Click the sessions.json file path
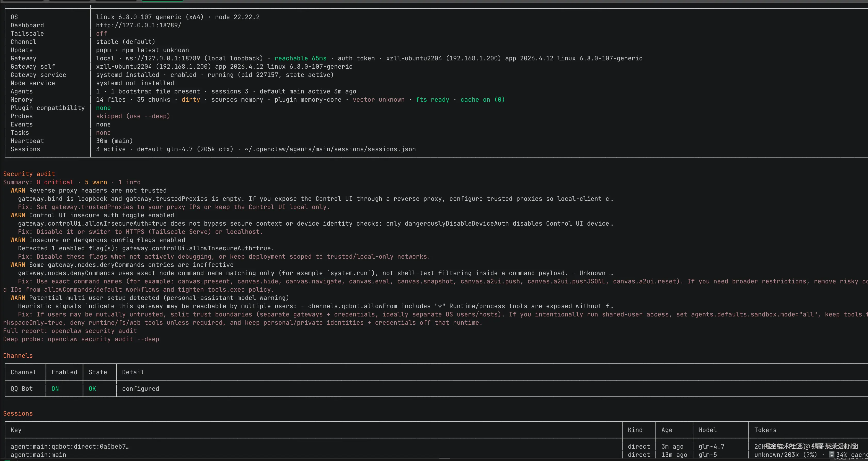This screenshot has width=868, height=461. coord(330,149)
